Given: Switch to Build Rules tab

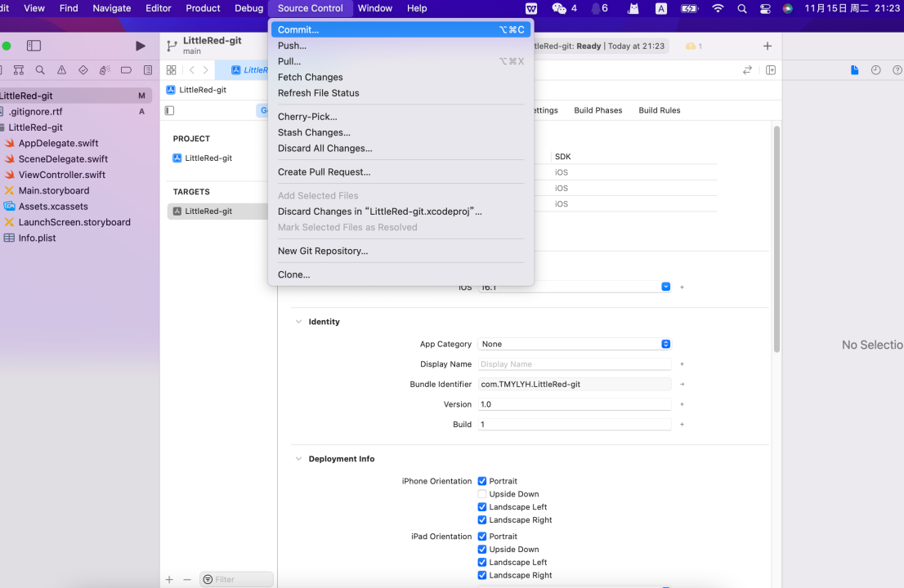Looking at the screenshot, I should click(659, 110).
